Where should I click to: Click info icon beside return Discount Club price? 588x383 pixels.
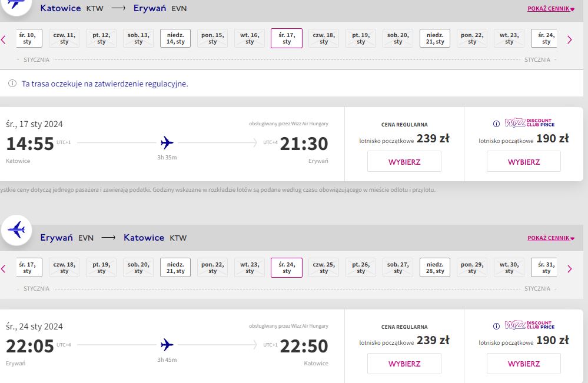pyautogui.click(x=496, y=326)
